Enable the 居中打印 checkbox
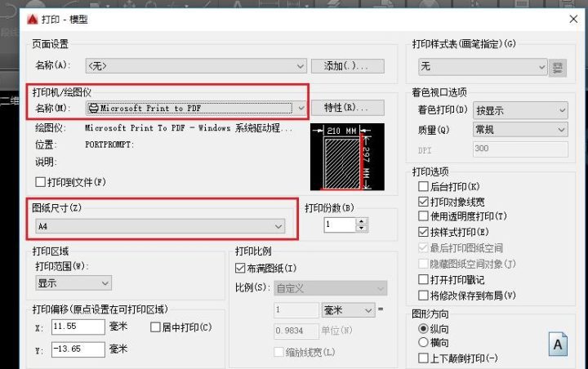 tap(156, 327)
